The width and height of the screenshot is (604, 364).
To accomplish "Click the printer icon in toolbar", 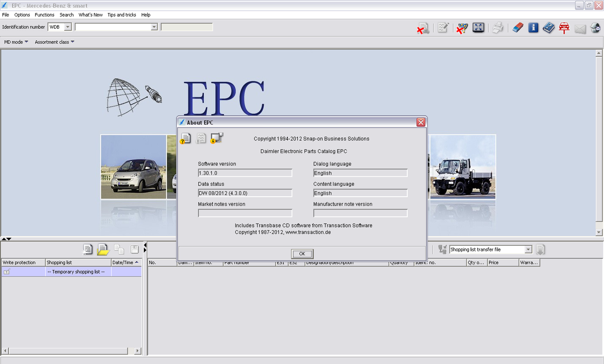I will click(498, 28).
